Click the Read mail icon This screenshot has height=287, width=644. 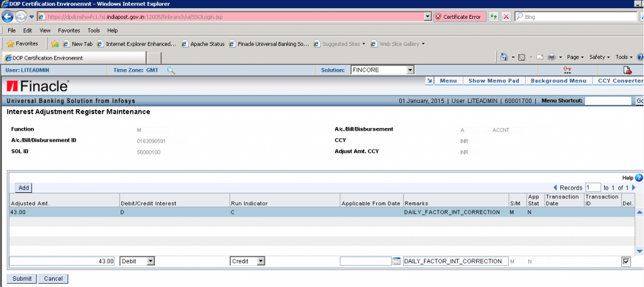540,57
